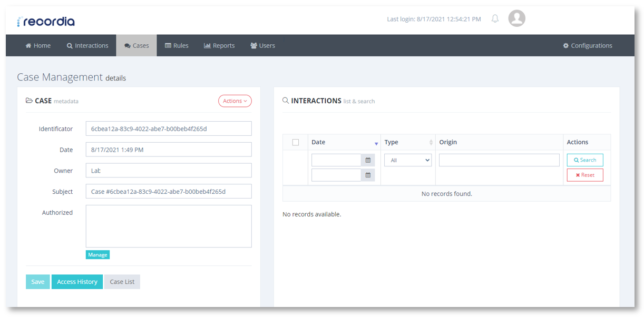
Task: Open the user avatar profile
Action: (x=516, y=18)
